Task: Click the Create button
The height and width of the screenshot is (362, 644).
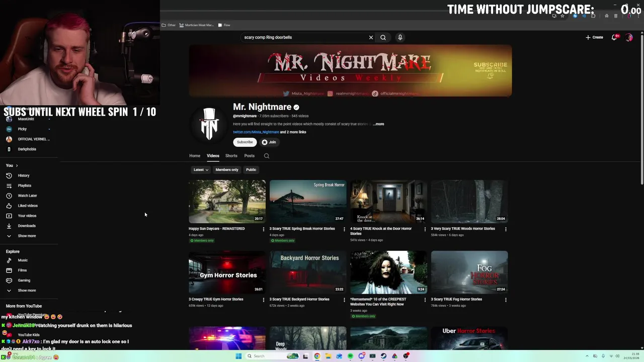Action: pos(594,37)
